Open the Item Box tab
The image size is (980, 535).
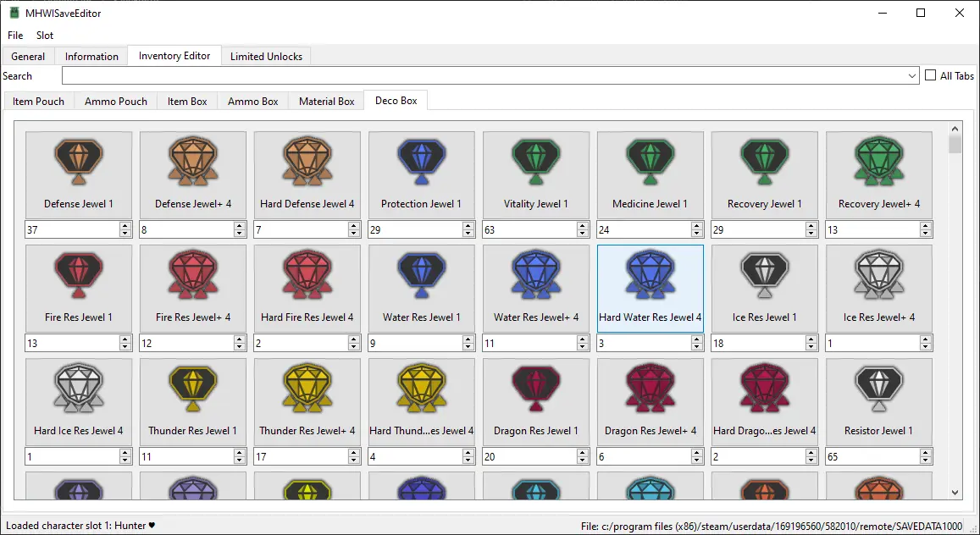pos(187,101)
